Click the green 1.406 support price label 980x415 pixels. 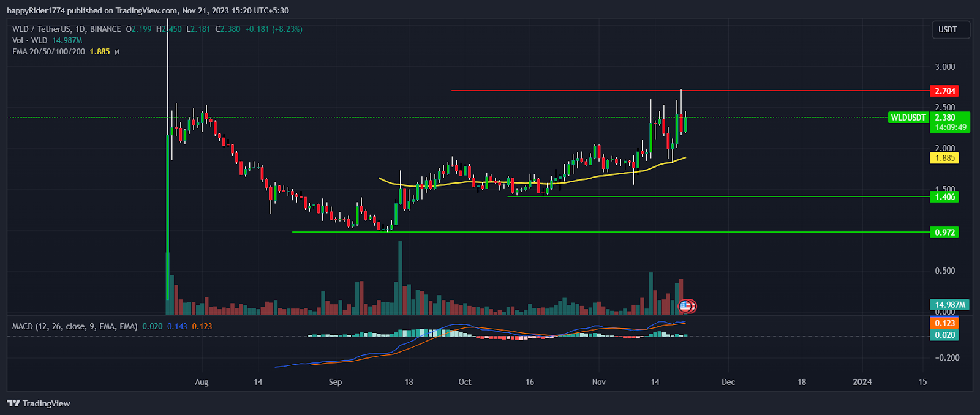pos(944,197)
